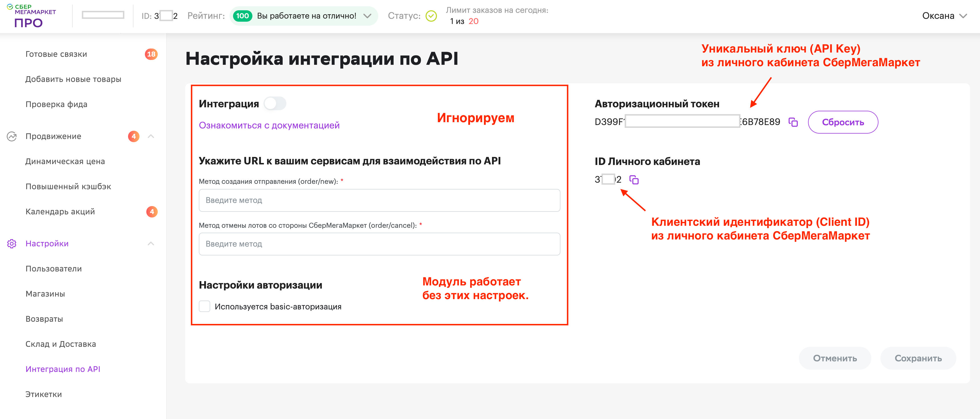980x419 pixels.
Task: Enable basic-авторизация checkbox
Action: pos(205,306)
